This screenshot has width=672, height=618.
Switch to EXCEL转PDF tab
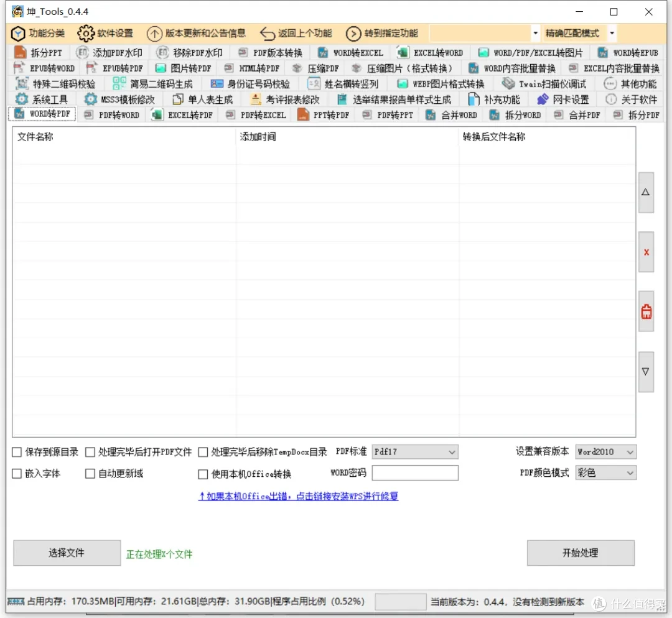(182, 115)
